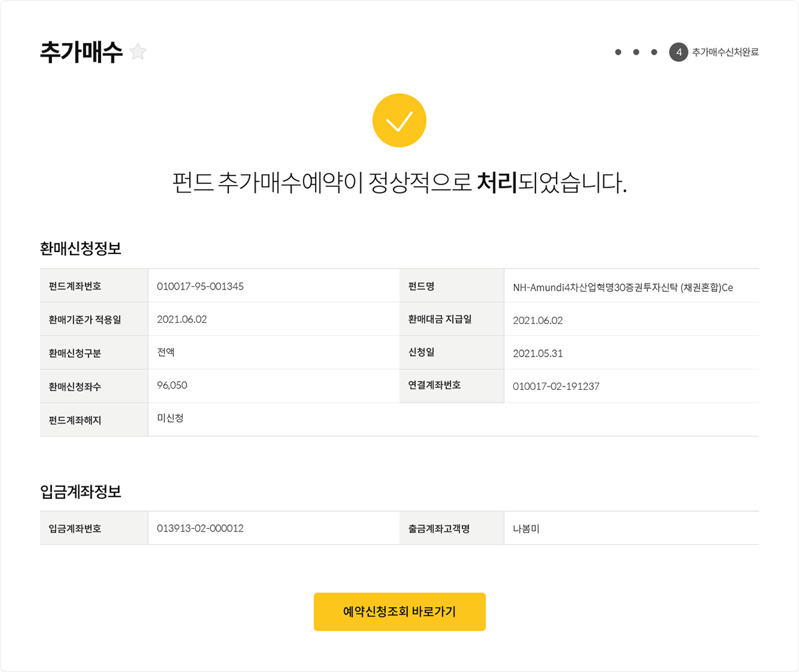Click the 신청일 value 2021.05.31
799x672 pixels.
[537, 353]
